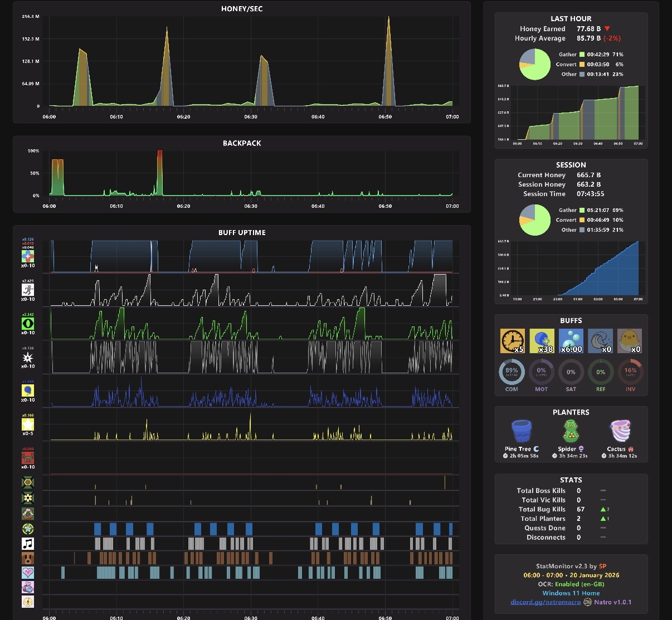Select the INV 16% progress ring
The image size is (672, 620).
[630, 372]
